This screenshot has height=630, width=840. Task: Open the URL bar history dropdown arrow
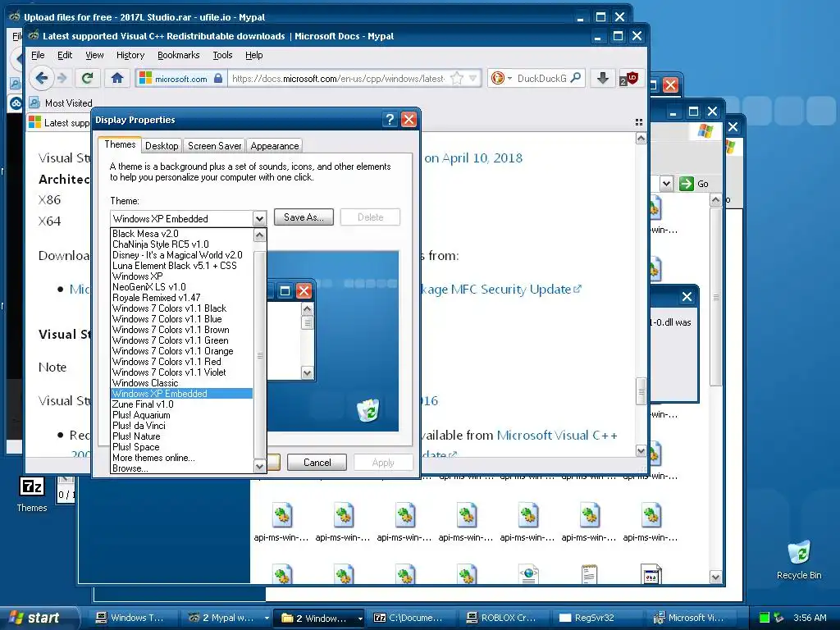pos(472,78)
